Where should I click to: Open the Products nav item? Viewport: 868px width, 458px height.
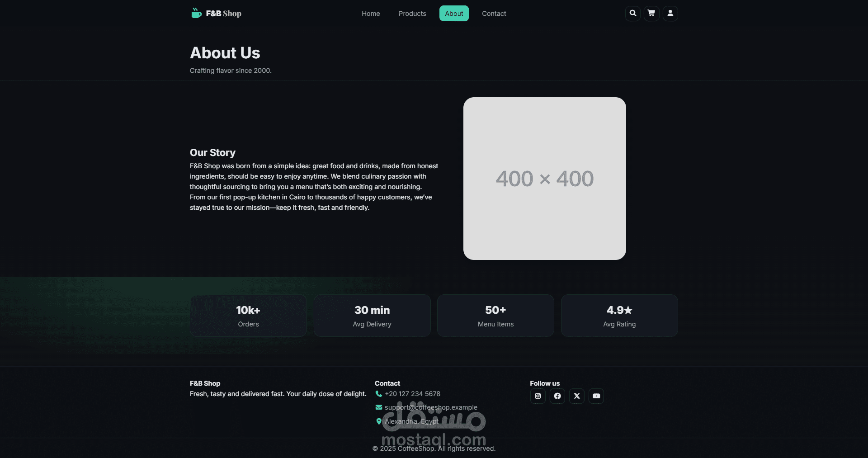[x=412, y=14]
